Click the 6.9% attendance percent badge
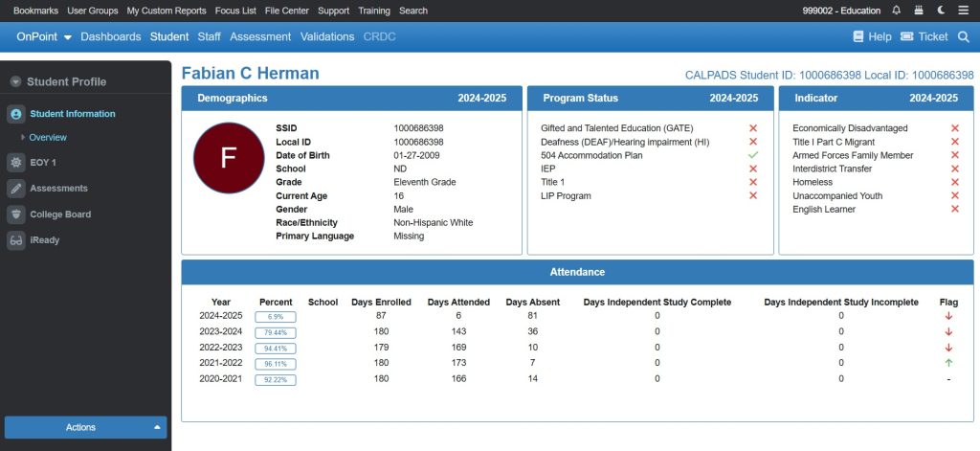 point(276,317)
